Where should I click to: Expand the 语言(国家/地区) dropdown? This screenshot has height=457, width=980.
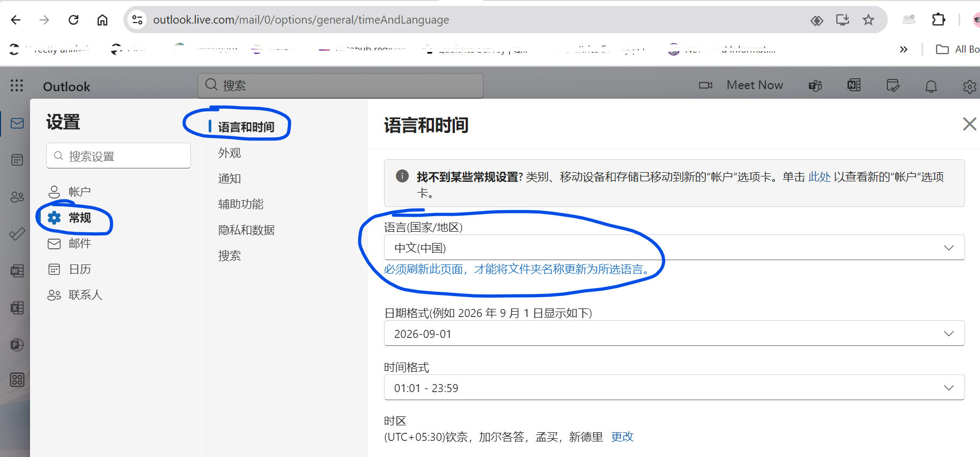[x=674, y=247]
